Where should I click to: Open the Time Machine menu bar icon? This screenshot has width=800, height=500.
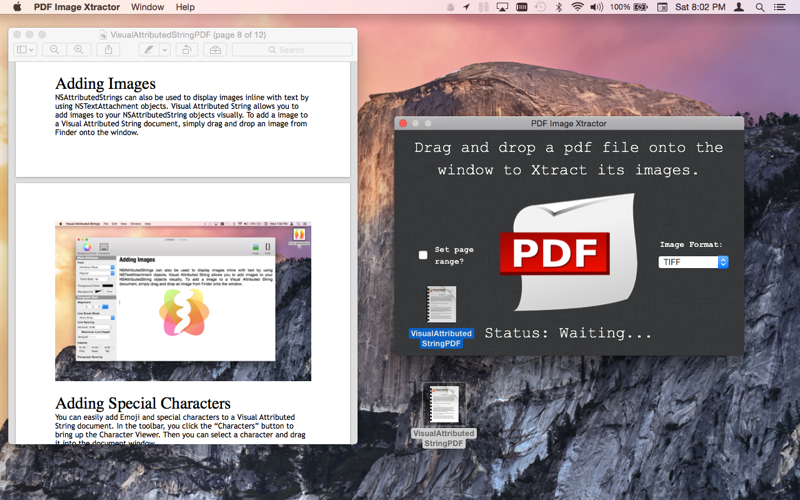pos(540,7)
